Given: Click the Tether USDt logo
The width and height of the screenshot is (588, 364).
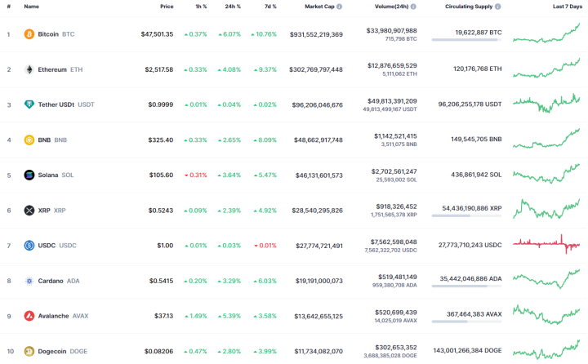Looking at the screenshot, I should tap(29, 104).
